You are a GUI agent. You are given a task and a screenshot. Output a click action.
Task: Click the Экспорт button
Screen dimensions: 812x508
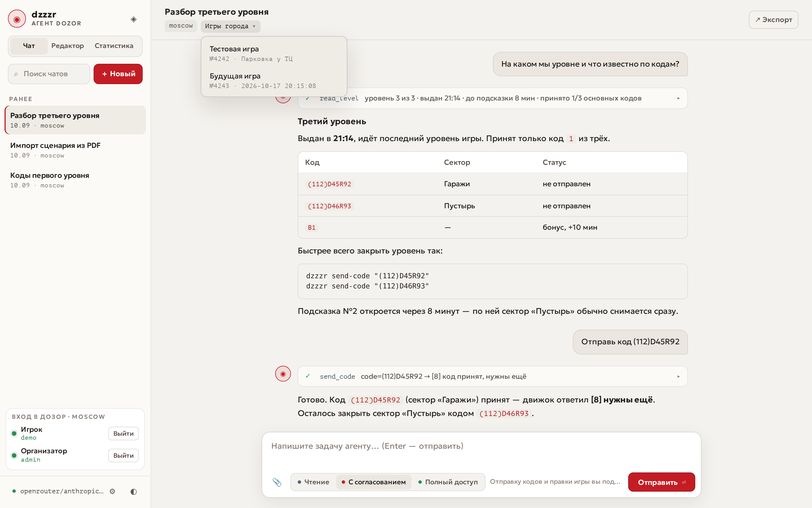pos(773,20)
